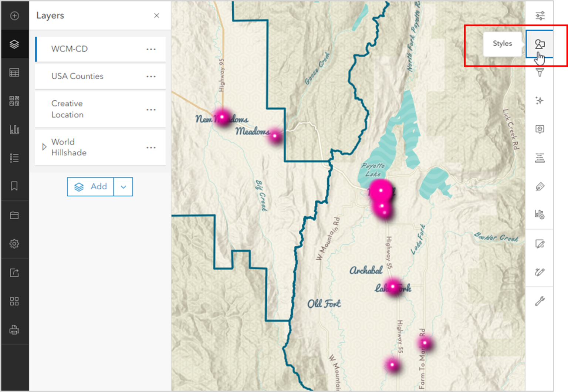Screen dimensions: 568x392
Task: Select the Filter tool on right toolbar
Action: click(x=540, y=72)
